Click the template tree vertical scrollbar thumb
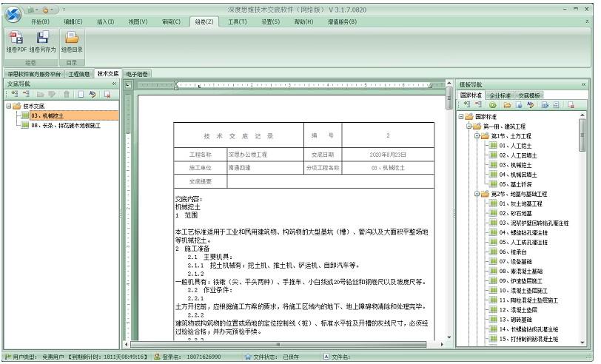The height and width of the screenshot is (364, 601). click(x=582, y=135)
